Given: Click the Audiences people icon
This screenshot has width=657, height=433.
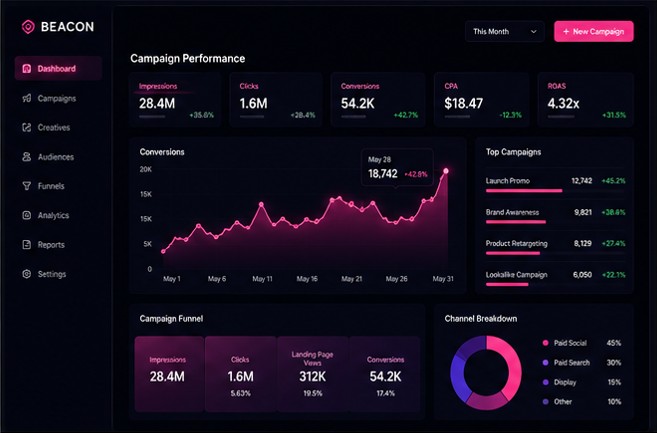Looking at the screenshot, I should click(26, 157).
